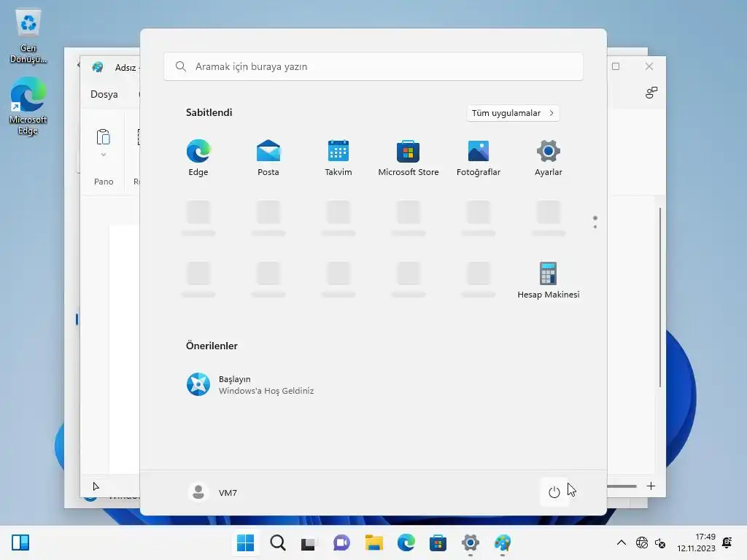
Task: Switch to Settings gear on taskbar
Action: [471, 542]
